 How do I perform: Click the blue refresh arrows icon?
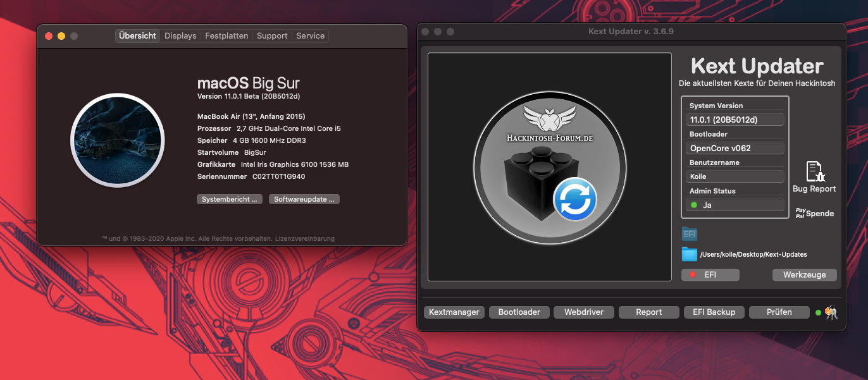[575, 199]
